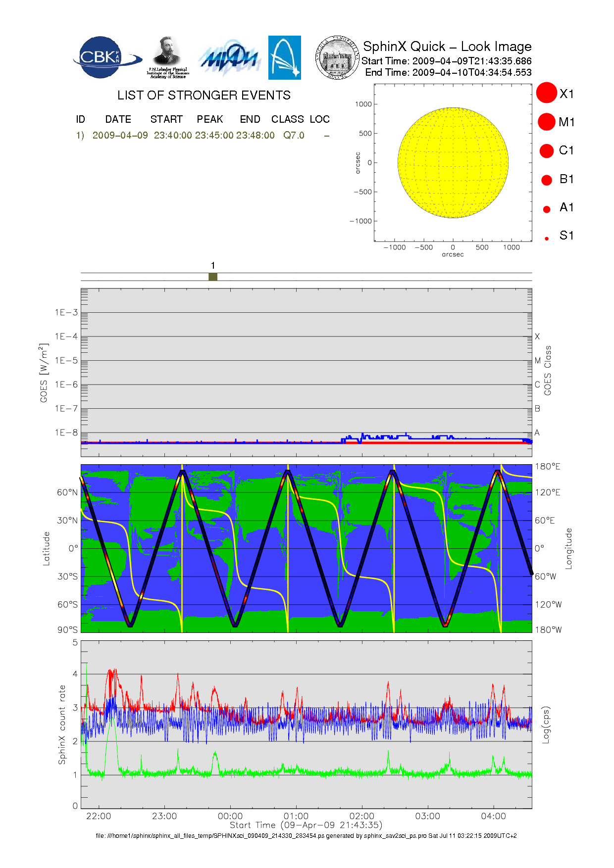Click the LIST OF STRONGER EVENTS heading
614x868 pixels.
204,95
